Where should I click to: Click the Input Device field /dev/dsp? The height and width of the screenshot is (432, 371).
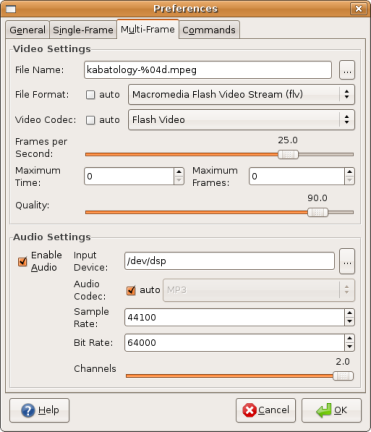click(229, 261)
